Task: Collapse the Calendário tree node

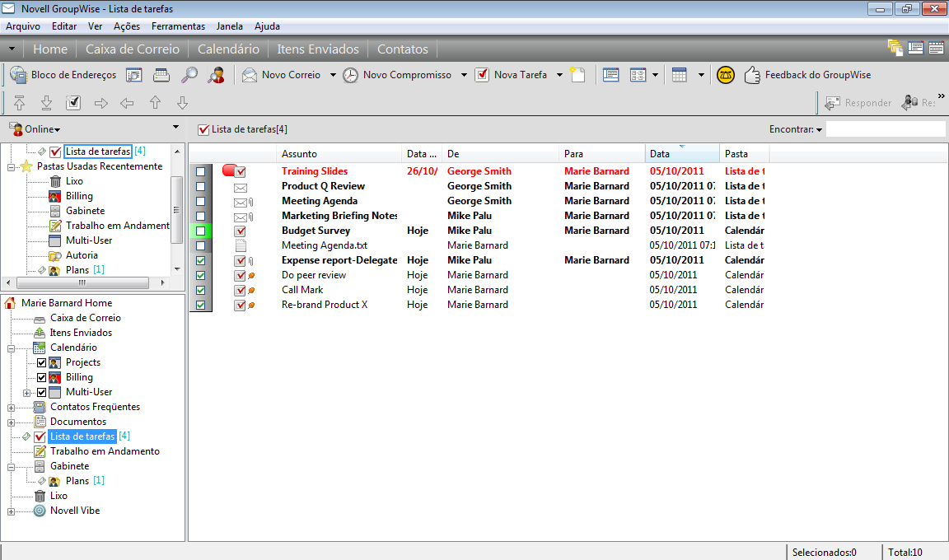Action: pyautogui.click(x=11, y=348)
